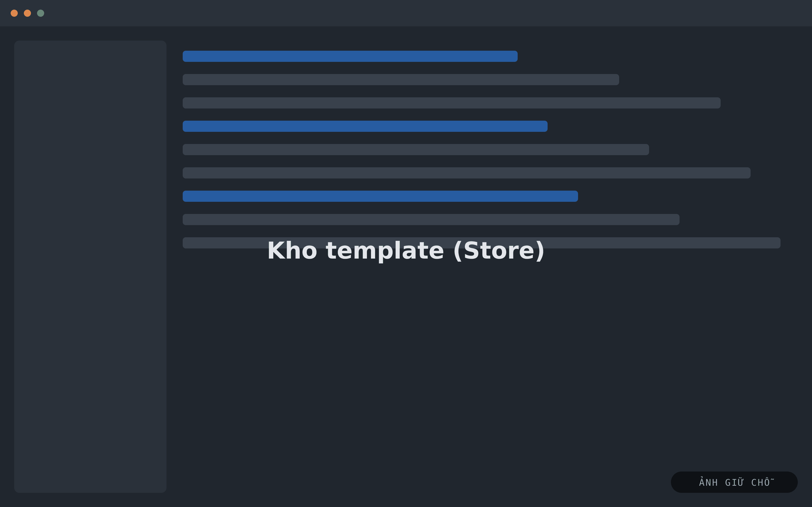Screen dimensions: 812x507
Task: Select the gray bar directly above the third blue bar
Action: click(466, 173)
